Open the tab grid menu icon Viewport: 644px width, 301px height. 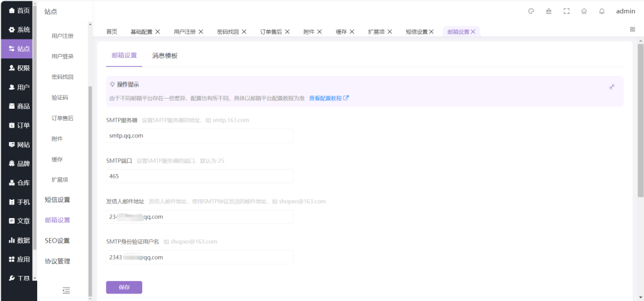tap(633, 30)
